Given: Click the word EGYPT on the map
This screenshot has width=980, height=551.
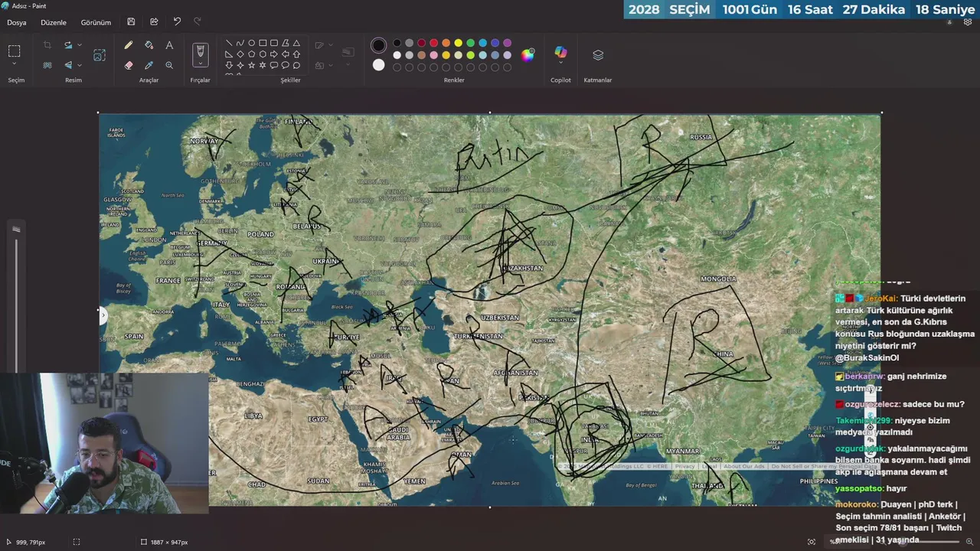Looking at the screenshot, I should 318,419.
